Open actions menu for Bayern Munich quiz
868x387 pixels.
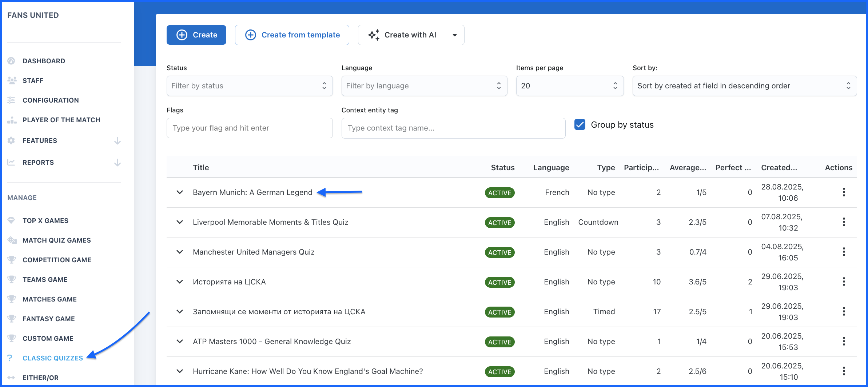844,192
